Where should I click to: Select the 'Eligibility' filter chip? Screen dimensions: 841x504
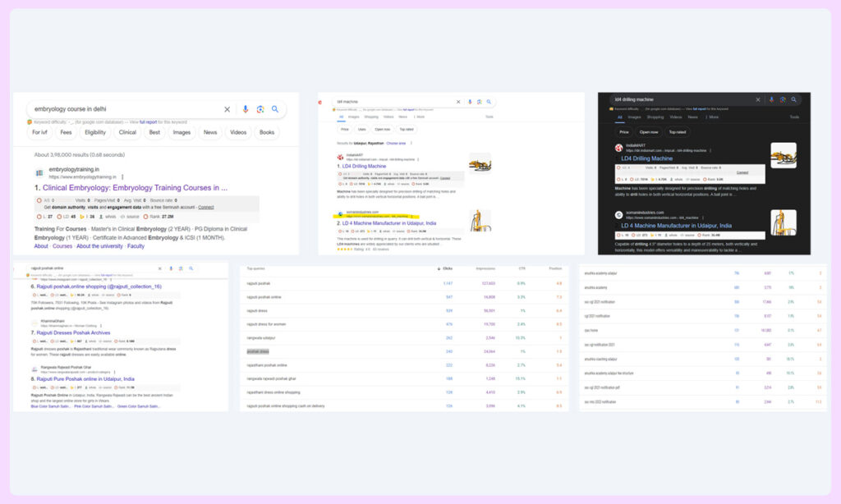pyautogui.click(x=95, y=132)
